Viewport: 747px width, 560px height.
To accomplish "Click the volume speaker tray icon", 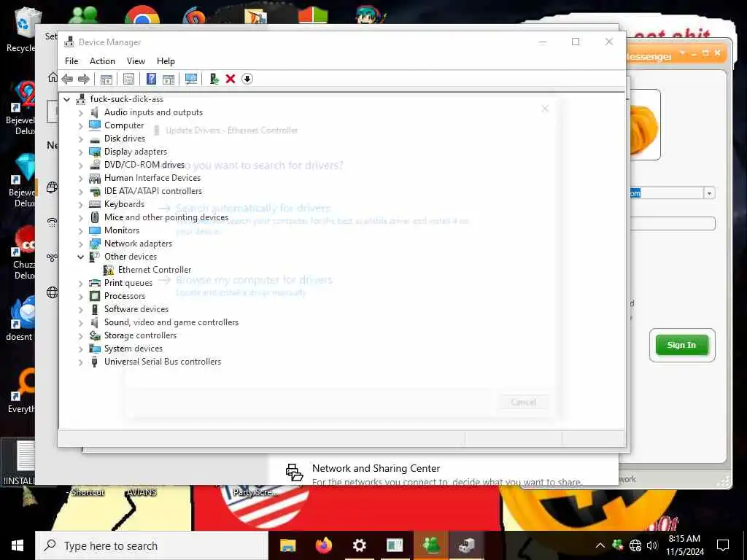I will pyautogui.click(x=652, y=545).
